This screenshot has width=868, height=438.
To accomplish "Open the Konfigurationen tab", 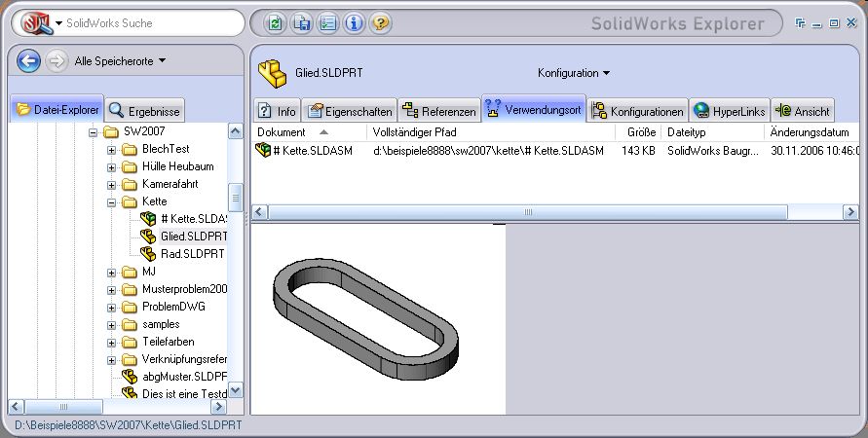I will (638, 111).
